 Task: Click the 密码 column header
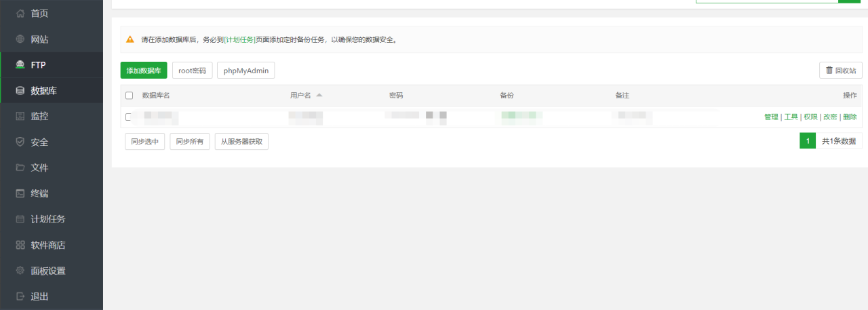pos(396,96)
